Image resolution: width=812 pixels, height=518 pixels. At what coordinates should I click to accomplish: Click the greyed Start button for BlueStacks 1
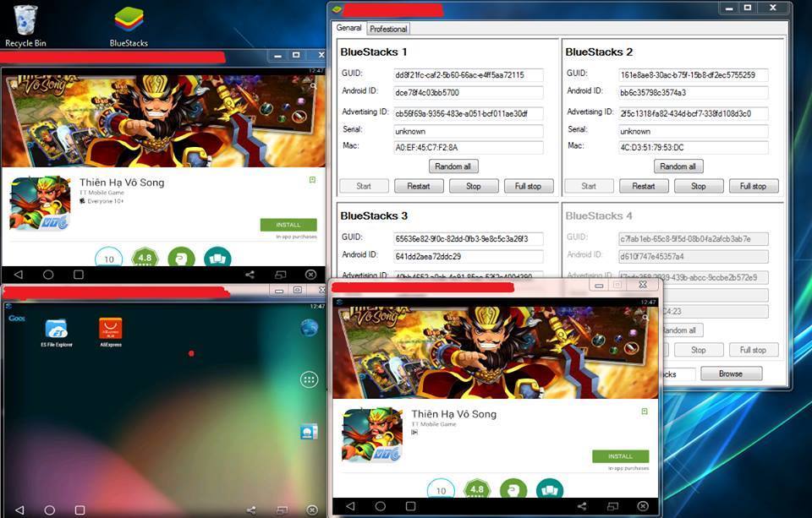pyautogui.click(x=364, y=186)
